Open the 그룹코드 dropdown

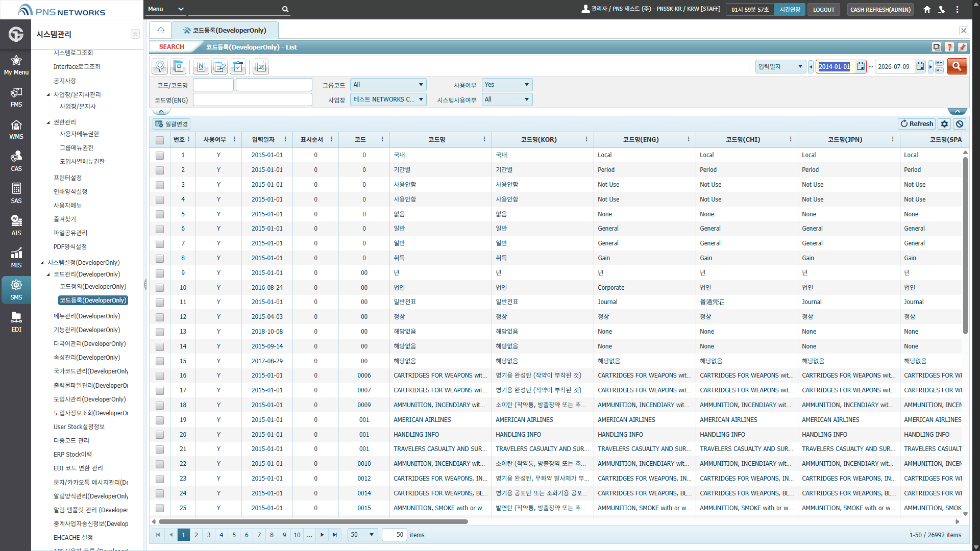(388, 85)
